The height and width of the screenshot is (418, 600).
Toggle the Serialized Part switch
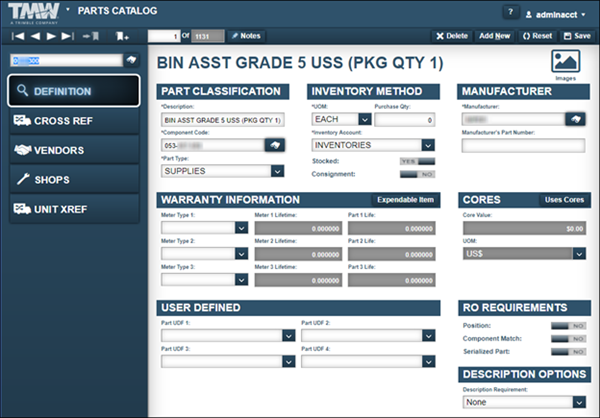point(569,351)
